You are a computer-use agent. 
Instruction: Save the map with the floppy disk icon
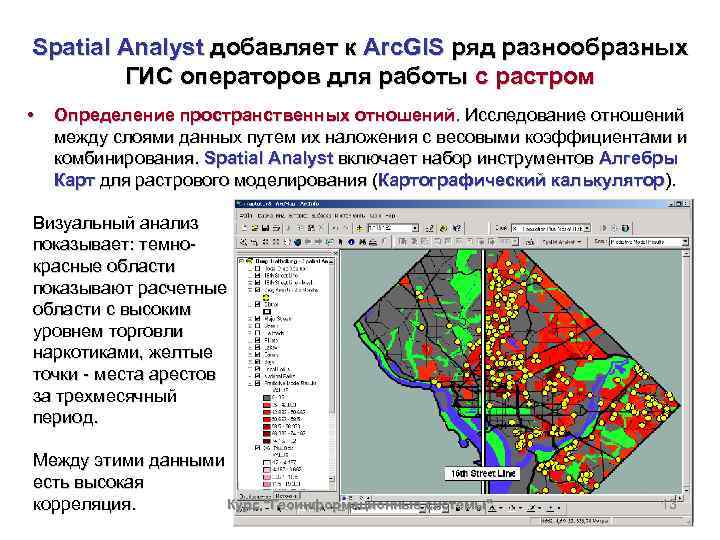[265, 228]
